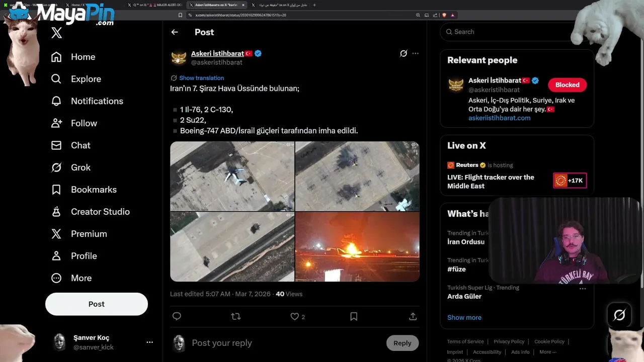Viewport: 644px width, 362px height.
Task: Close the Askeri İstihbarat browser tab
Action: (x=244, y=5)
